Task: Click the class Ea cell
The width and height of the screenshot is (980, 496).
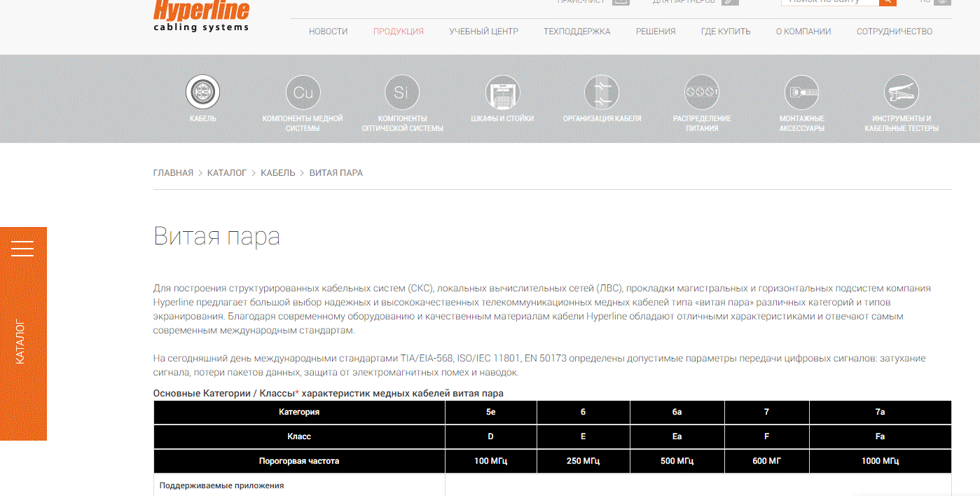Action: [x=677, y=436]
